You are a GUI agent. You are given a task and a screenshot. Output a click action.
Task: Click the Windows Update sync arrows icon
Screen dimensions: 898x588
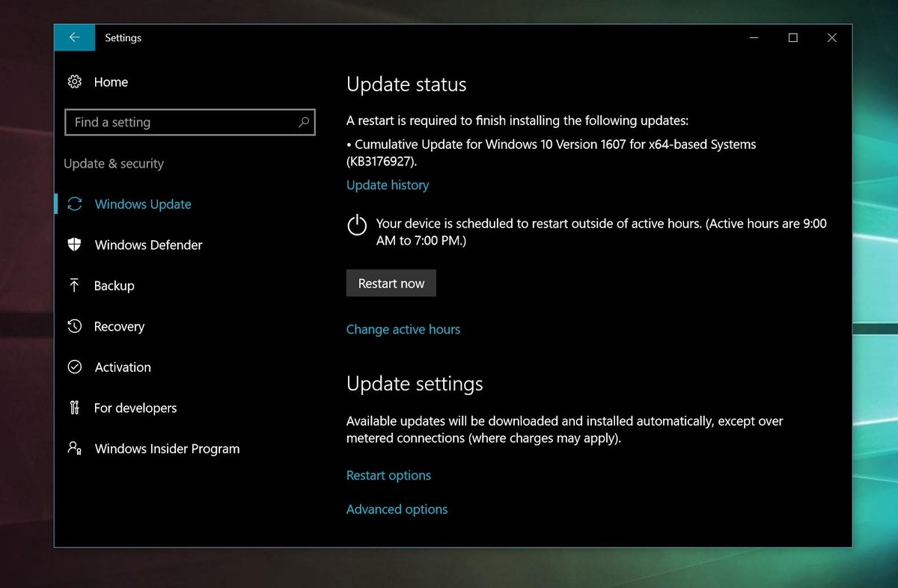tap(74, 204)
